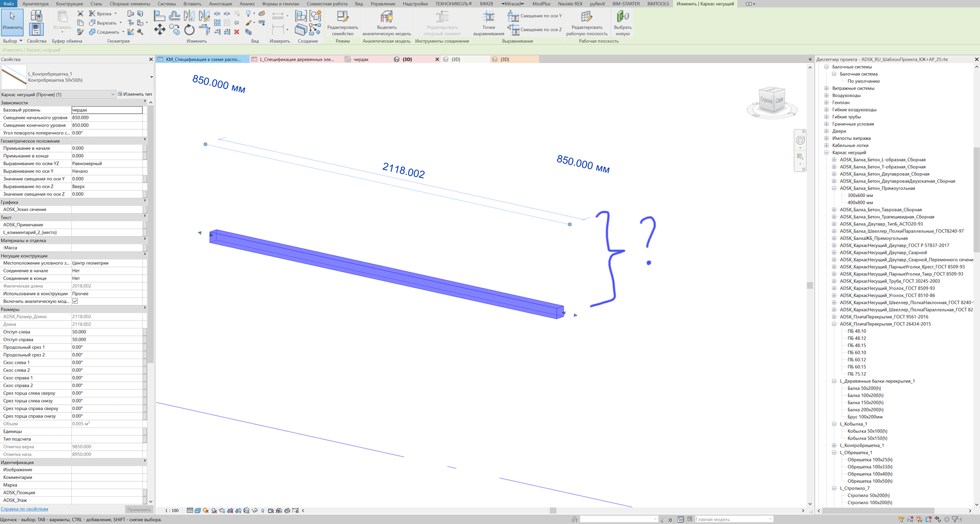Switch to КМ_Спецификация к схеме распо... tab
The height and width of the screenshot is (524, 980).
(203, 60)
